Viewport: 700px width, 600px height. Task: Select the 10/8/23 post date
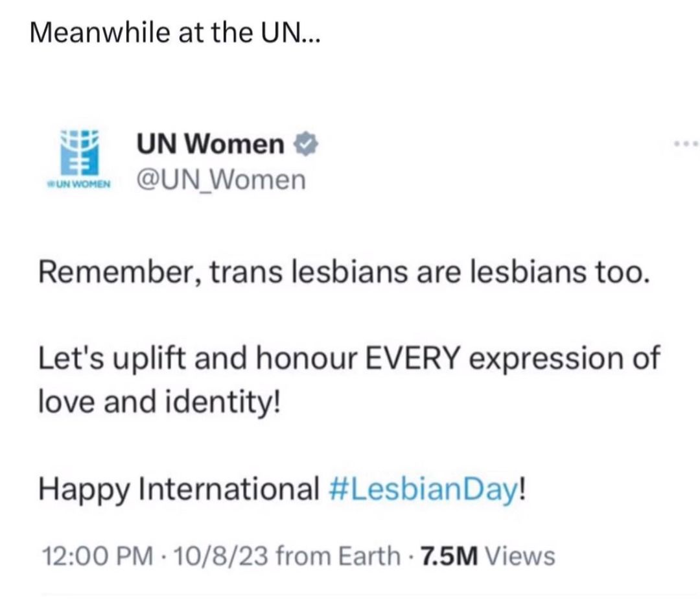tap(222, 557)
